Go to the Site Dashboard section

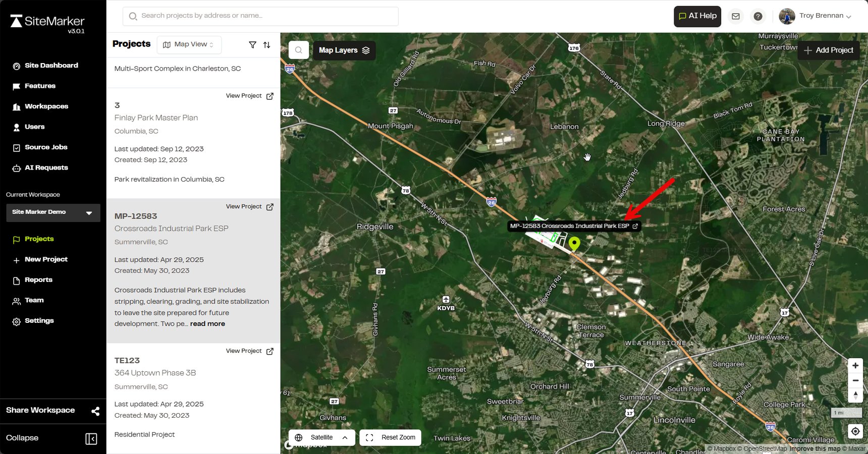(x=51, y=66)
